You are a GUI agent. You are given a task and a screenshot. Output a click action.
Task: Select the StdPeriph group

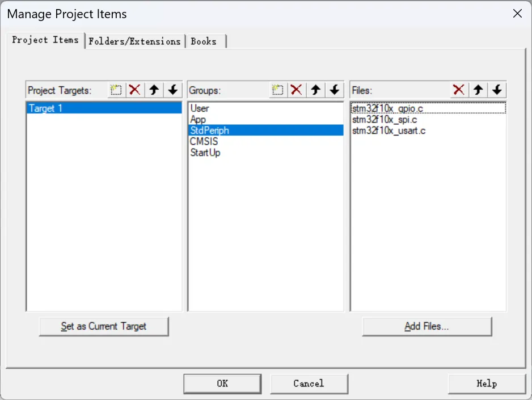pos(265,130)
